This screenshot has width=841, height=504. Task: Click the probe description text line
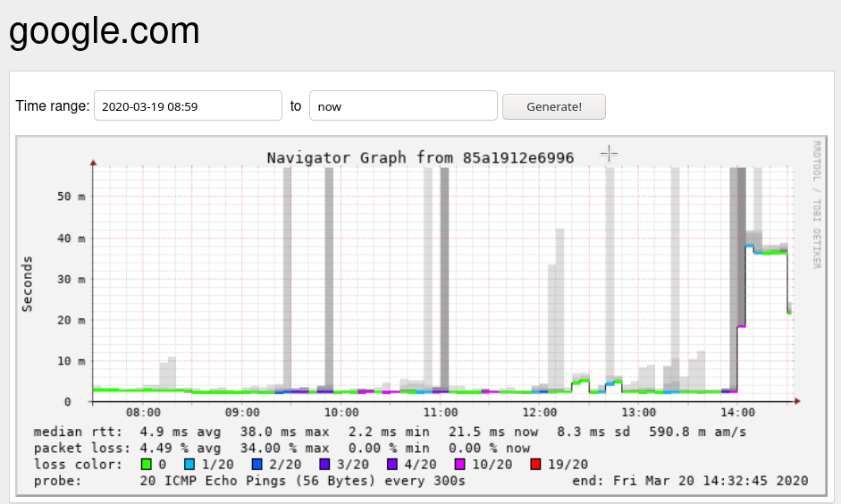coord(302,481)
